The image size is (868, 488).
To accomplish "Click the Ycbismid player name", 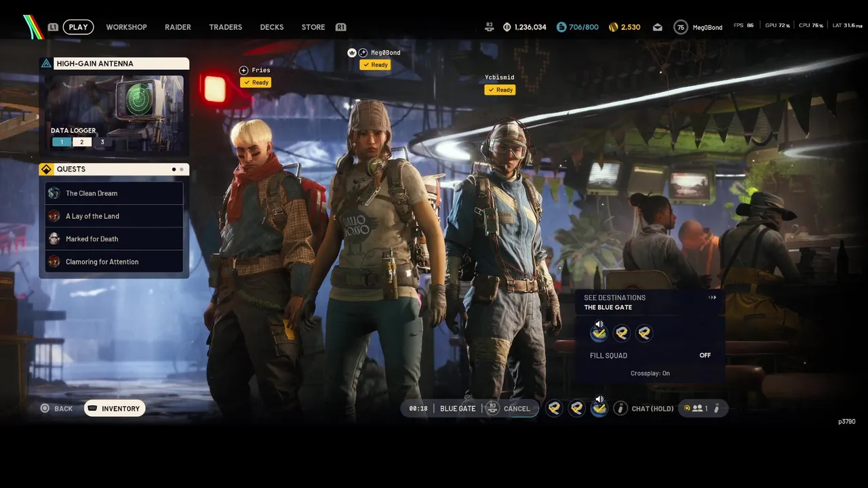I will [499, 77].
